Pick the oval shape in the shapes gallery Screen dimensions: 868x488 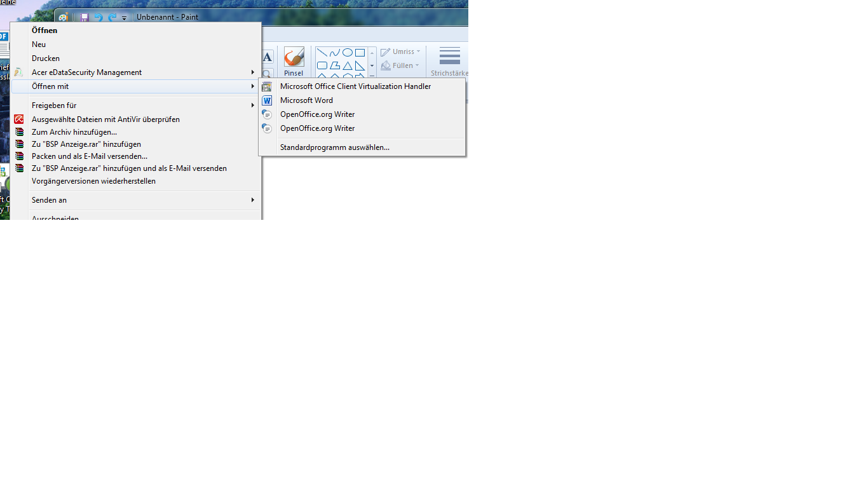tap(348, 53)
